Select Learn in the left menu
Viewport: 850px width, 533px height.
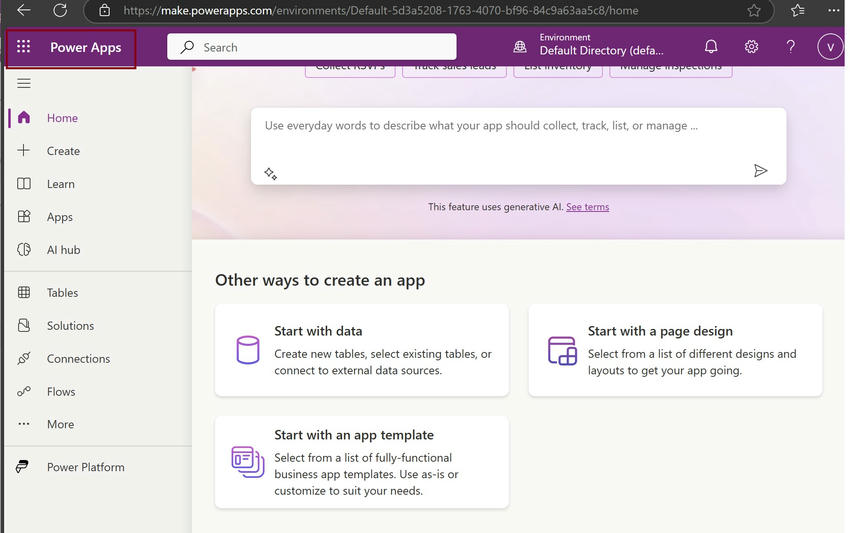tap(60, 184)
